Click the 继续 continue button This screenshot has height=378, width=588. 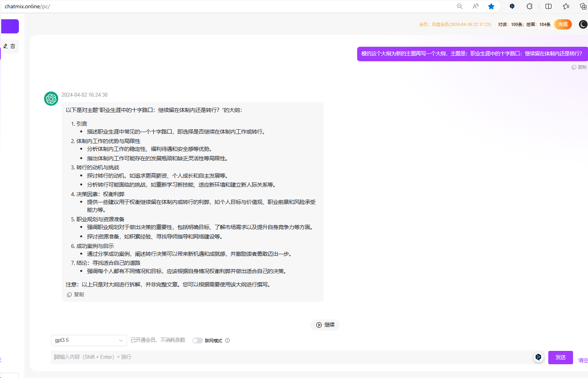click(325, 325)
